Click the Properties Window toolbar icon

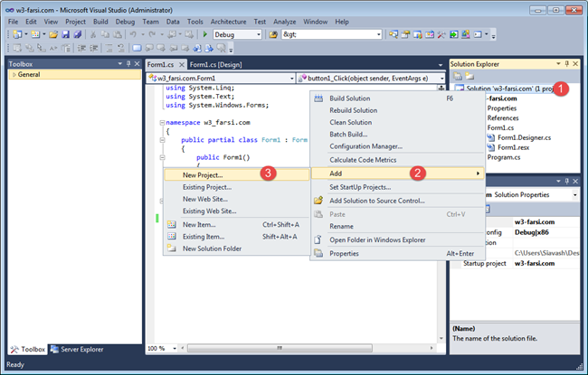405,34
